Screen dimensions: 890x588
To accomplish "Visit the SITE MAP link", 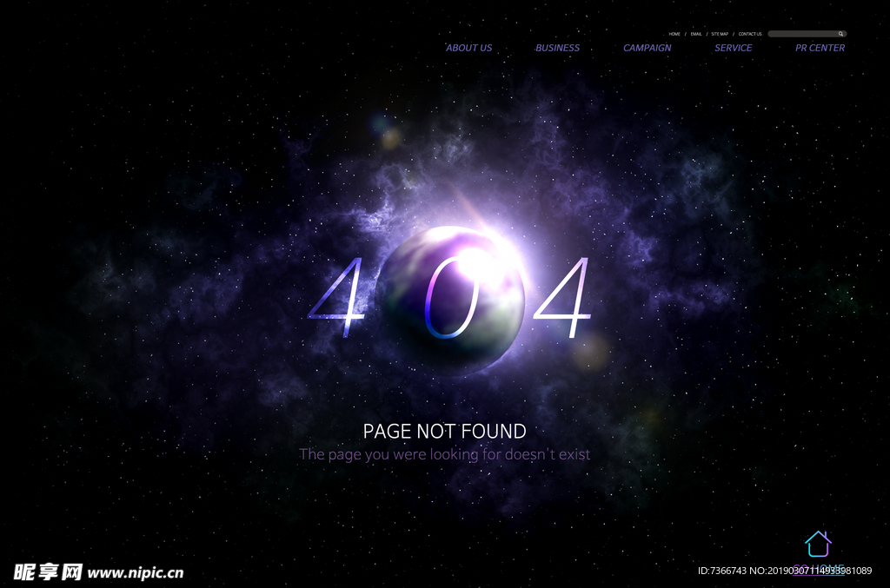I will click(720, 34).
